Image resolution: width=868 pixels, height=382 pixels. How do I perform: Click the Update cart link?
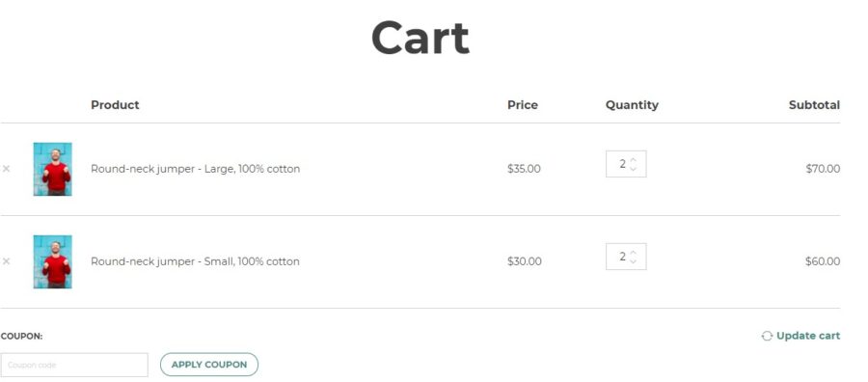[x=808, y=336]
